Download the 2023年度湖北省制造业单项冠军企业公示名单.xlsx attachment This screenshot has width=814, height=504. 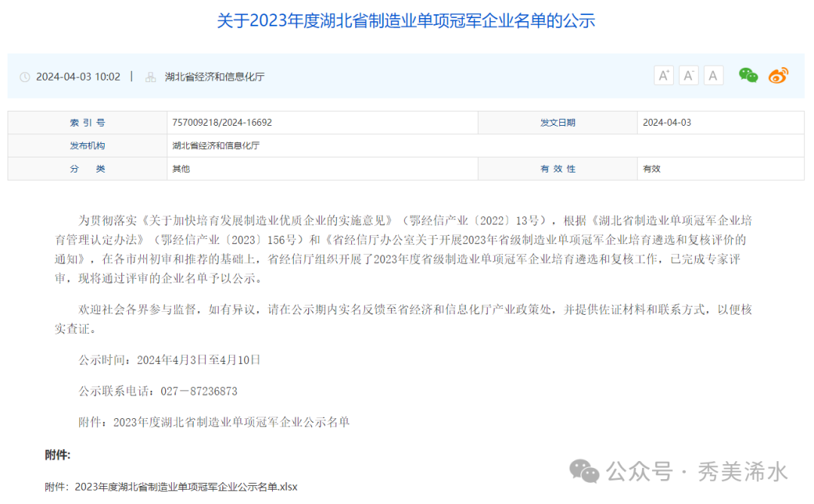coord(186,487)
